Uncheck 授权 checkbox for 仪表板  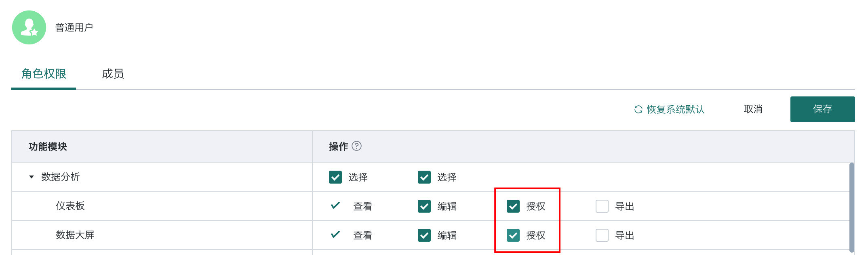[x=513, y=206]
